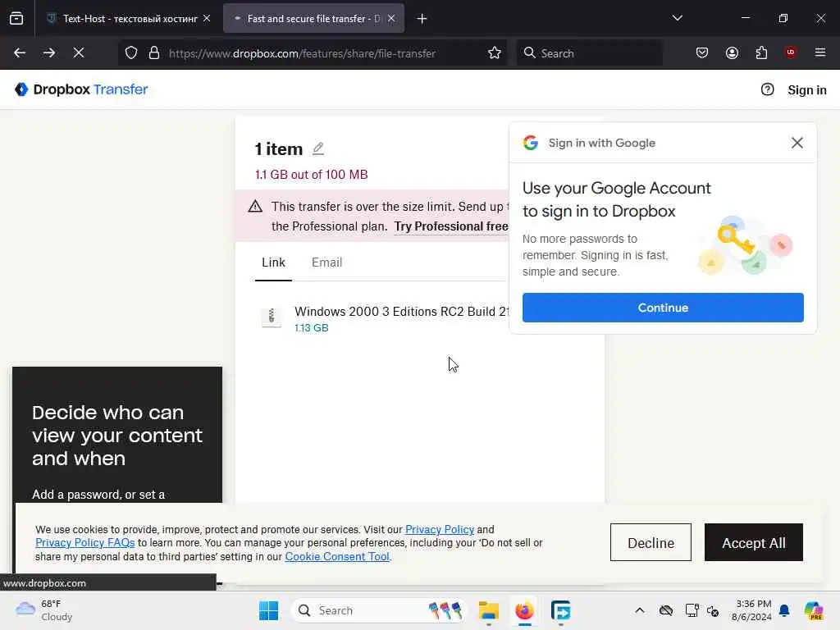Click Continue in Google sign-in popup
This screenshot has height=630, width=840.
tap(663, 308)
